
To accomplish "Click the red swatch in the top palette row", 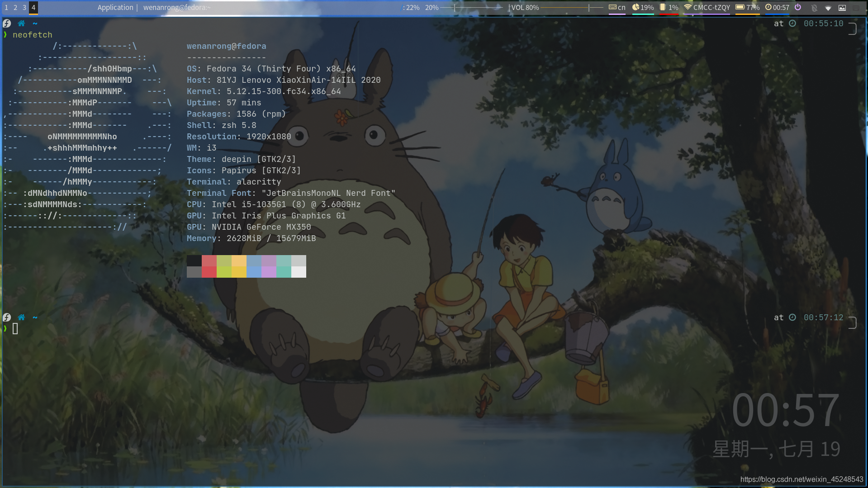I will click(x=209, y=261).
